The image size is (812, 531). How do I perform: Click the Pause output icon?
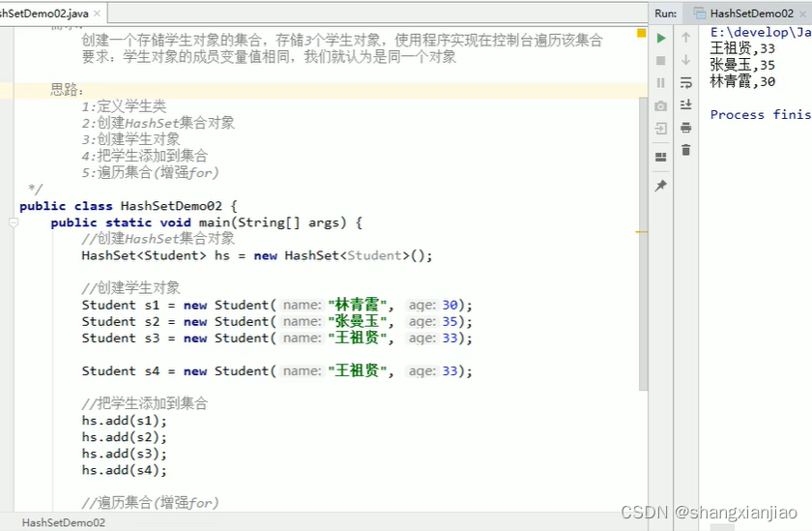[661, 83]
